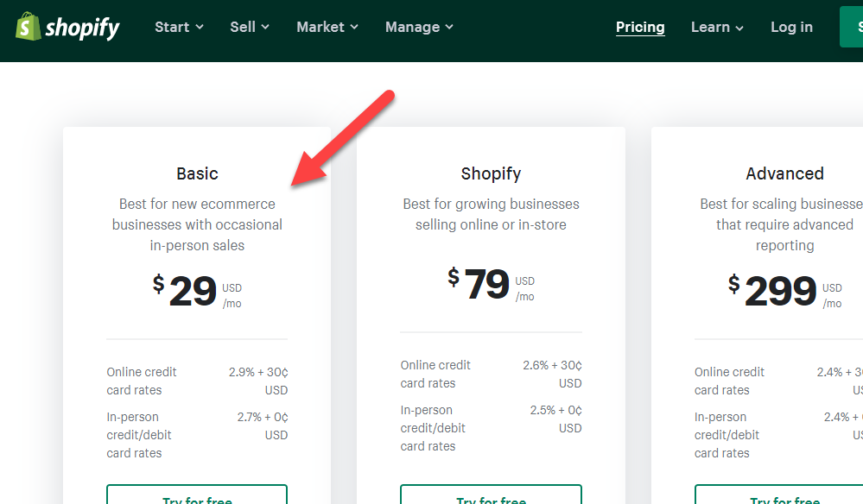Click the Basic plan description text
Screen dimensions: 863x504
(197, 224)
